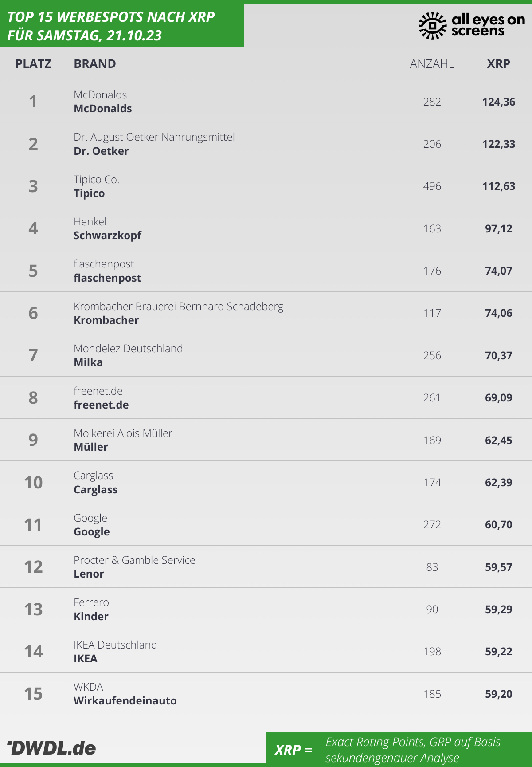
Task: Click the DWDL.de logo
Action: [x=52, y=748]
